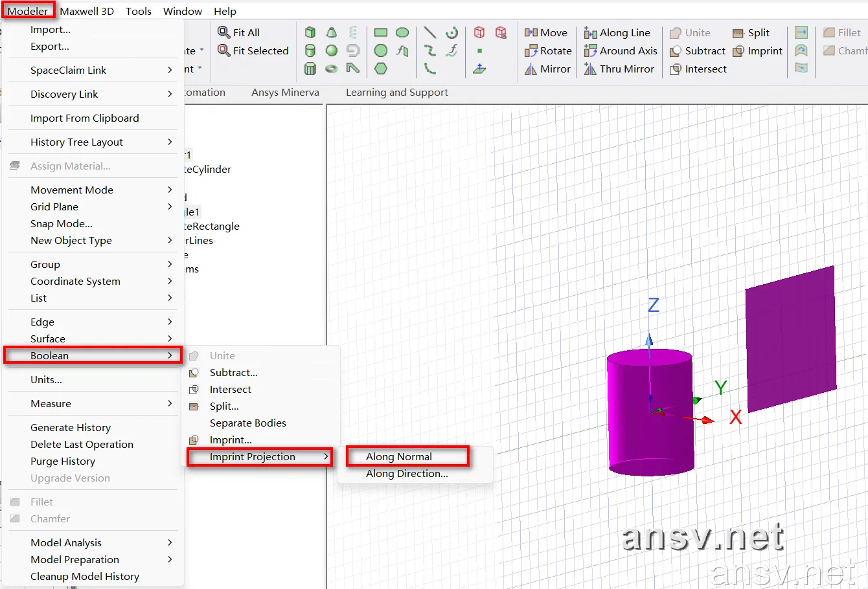Click the Imprint button in toolbar
The height and width of the screenshot is (589, 868).
[x=758, y=50]
